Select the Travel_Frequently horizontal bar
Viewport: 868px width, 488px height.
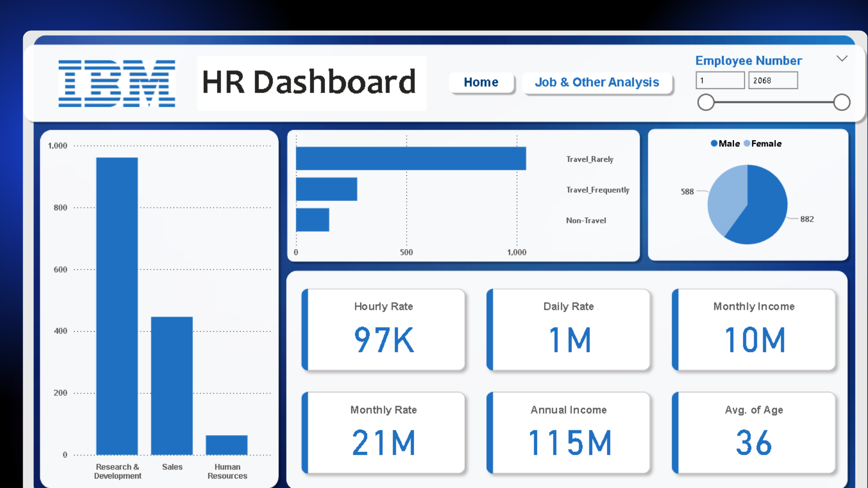pos(326,189)
